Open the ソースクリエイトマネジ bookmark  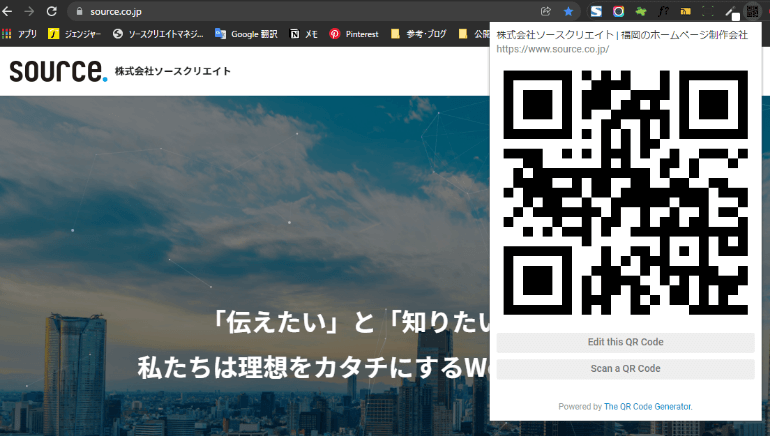[x=158, y=34]
